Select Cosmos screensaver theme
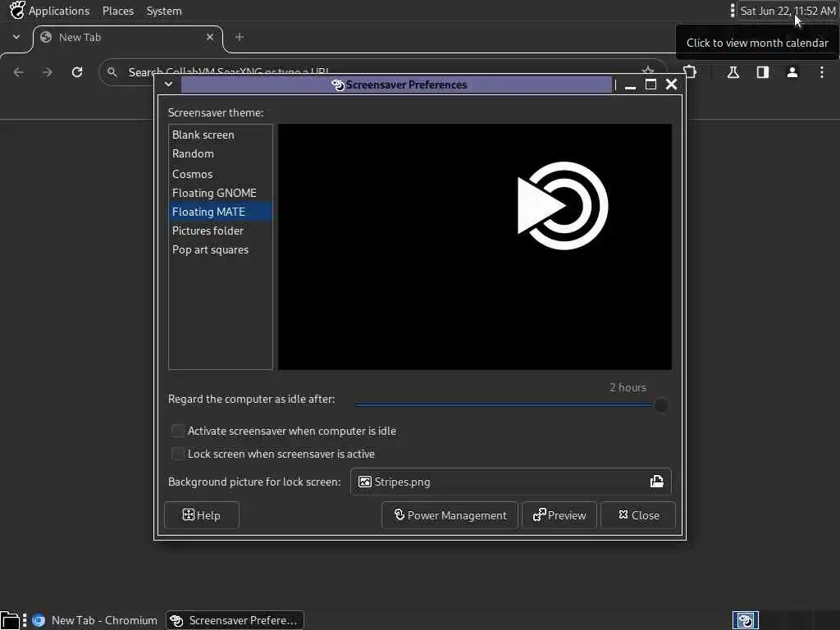This screenshot has width=840, height=630. (221, 174)
